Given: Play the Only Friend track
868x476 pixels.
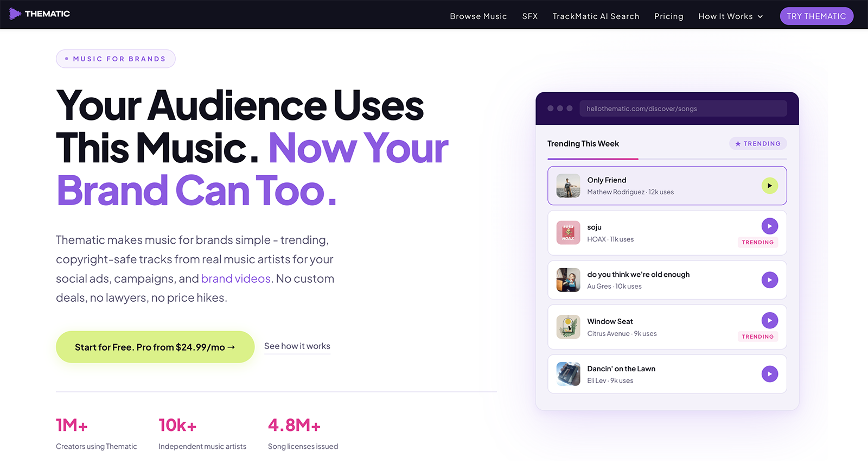Looking at the screenshot, I should tap(769, 186).
